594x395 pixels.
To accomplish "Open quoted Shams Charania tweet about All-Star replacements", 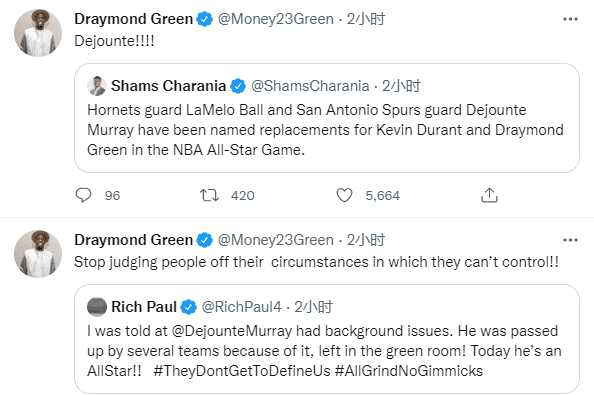I will pos(327,118).
